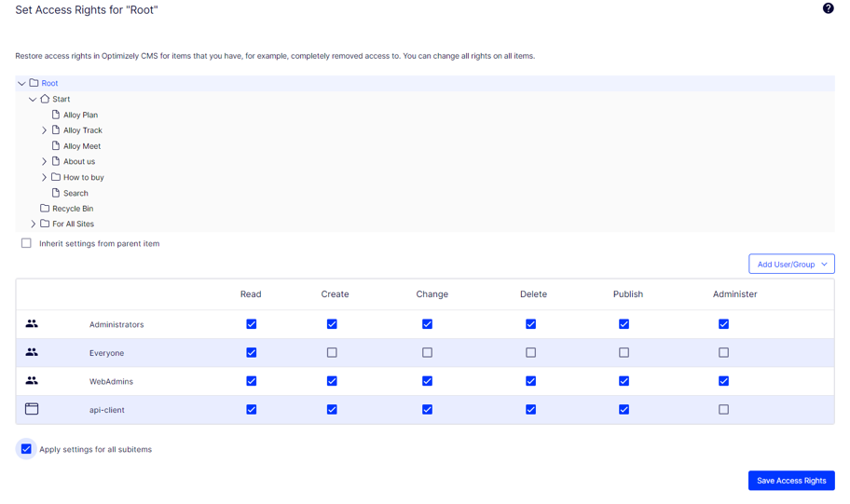Viewport: 850px width, 504px height.
Task: Click the Everyone group icon
Action: 32,353
